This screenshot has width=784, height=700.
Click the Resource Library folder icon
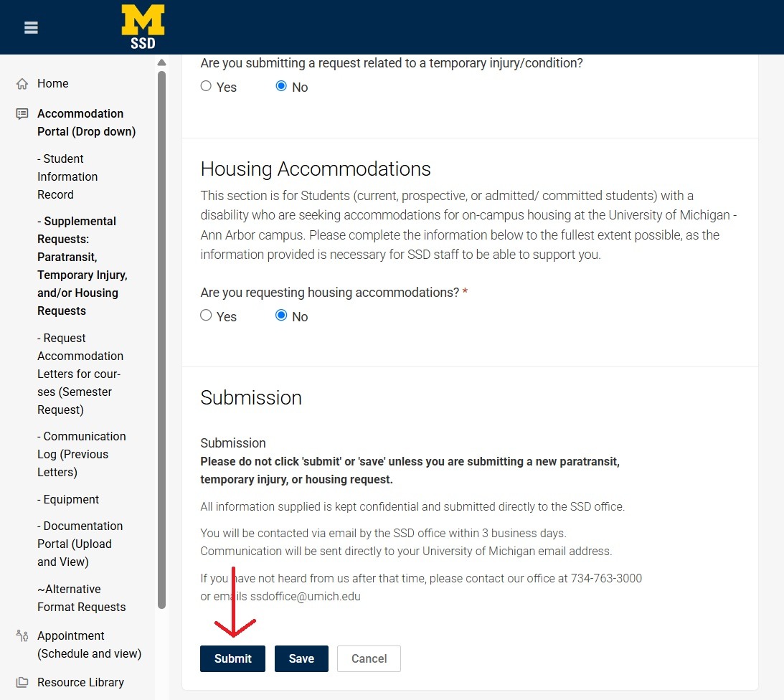(22, 682)
